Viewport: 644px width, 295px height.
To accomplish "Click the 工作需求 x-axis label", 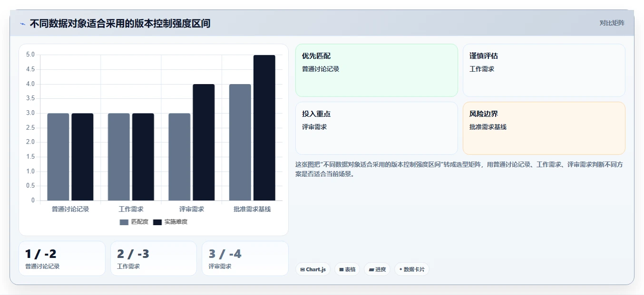I will pyautogui.click(x=131, y=209).
